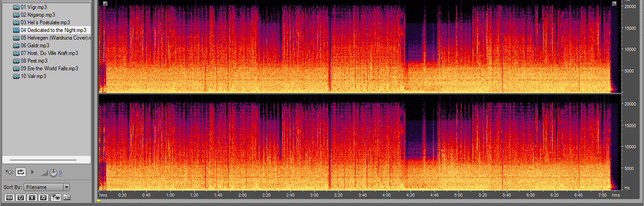The width and height of the screenshot is (644, 206).
Task: Click the hms label at ruler's right end
Action: pyautogui.click(x=616, y=195)
